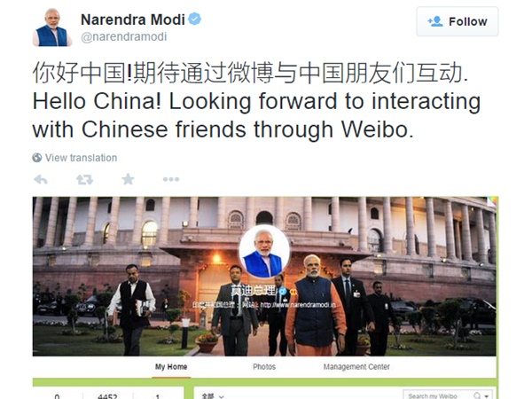The image size is (532, 399).
Task: Click the Weibo search magnifier icon
Action: 477,395
